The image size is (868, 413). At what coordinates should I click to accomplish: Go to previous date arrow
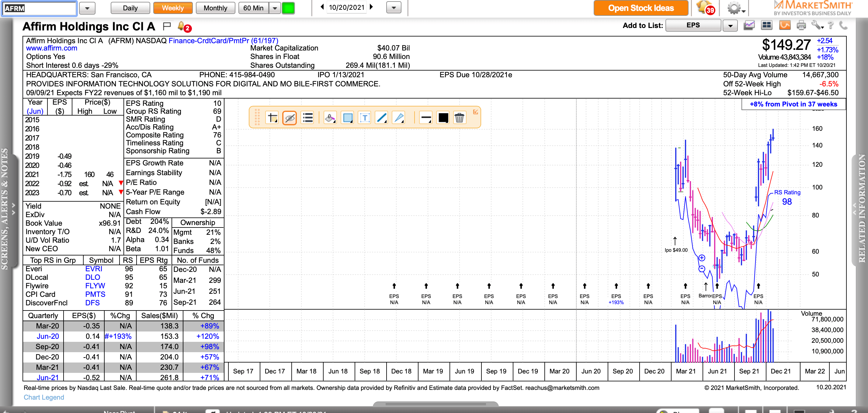pos(322,7)
